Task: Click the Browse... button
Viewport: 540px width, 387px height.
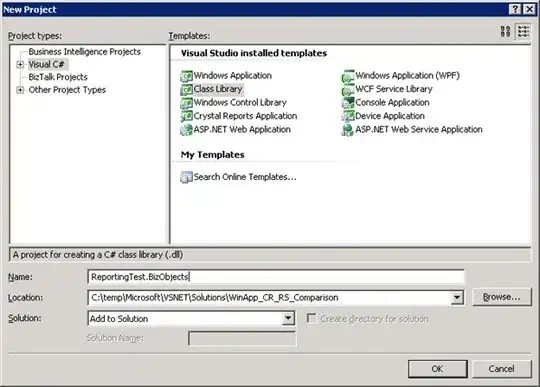Action: pyautogui.click(x=502, y=297)
